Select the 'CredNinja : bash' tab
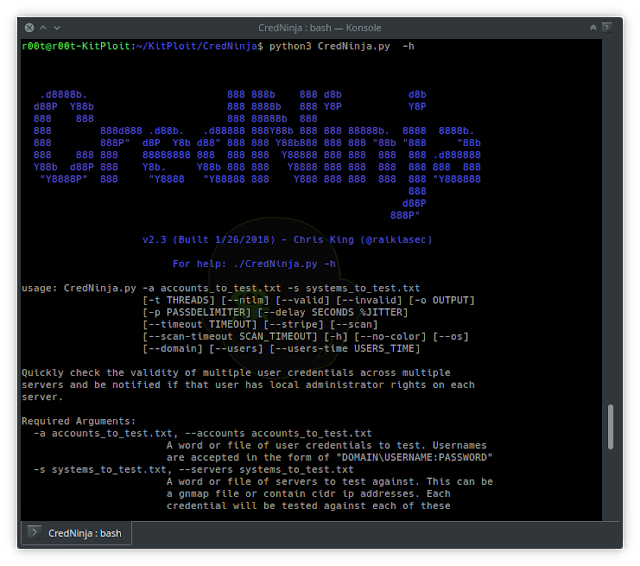Viewport: 640px width, 566px height. click(x=76, y=533)
